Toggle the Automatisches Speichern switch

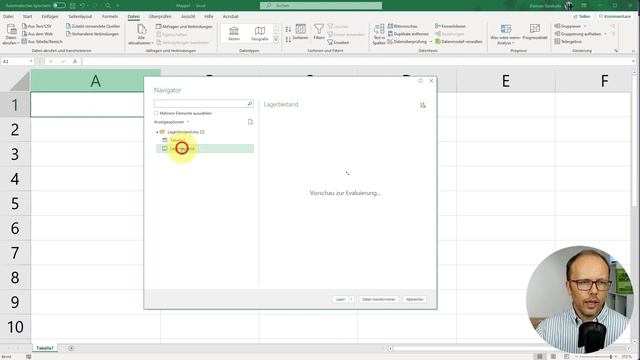(x=59, y=5)
